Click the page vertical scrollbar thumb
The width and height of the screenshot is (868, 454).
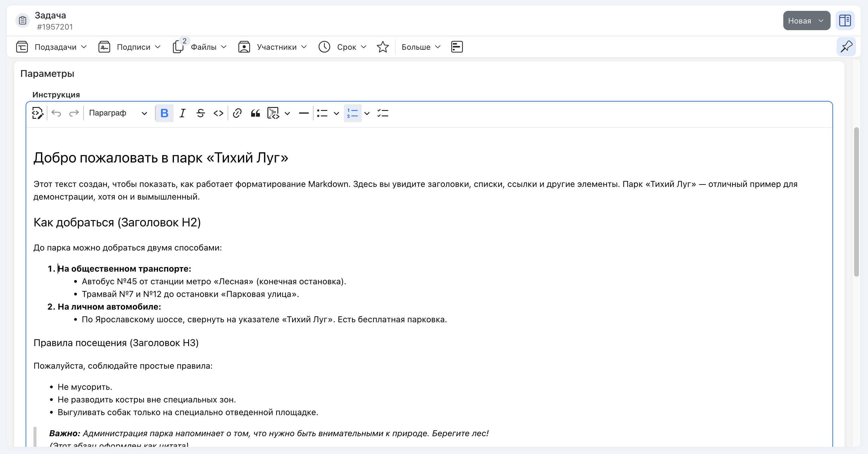tap(856, 202)
